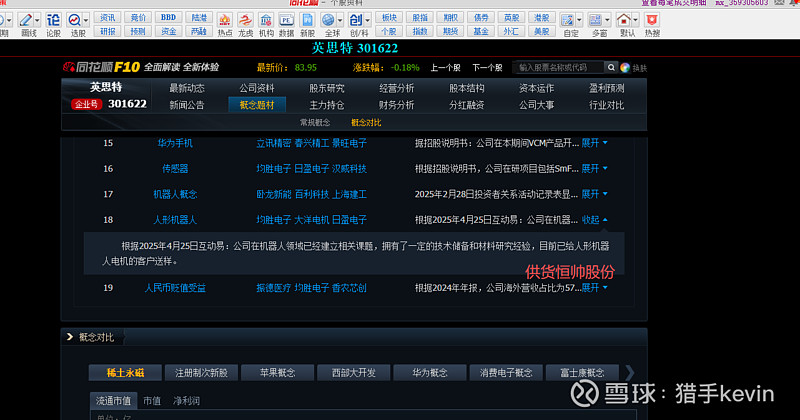Expand the 华为手机 row details
Screen dimensions: 800x420
(594, 143)
